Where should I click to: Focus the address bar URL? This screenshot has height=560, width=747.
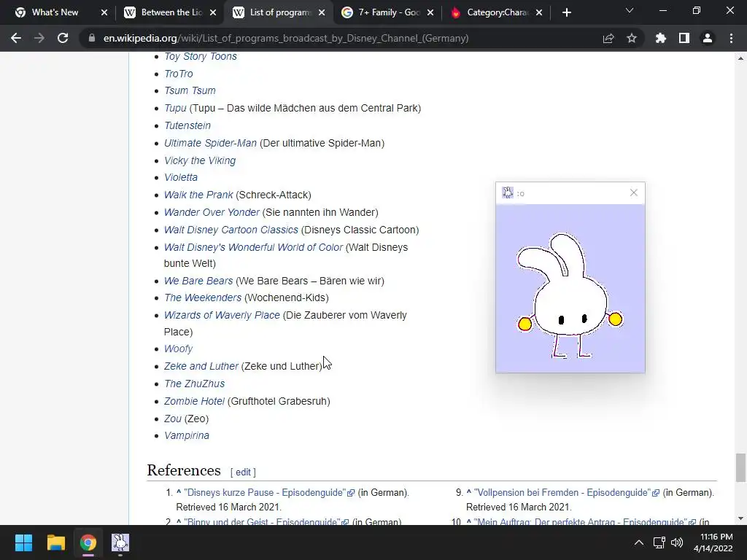pyautogui.click(x=286, y=38)
